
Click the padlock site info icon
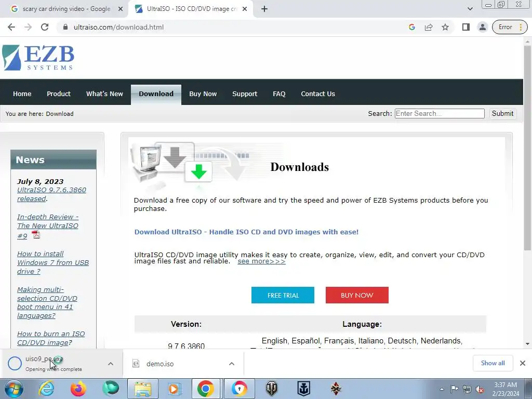pyautogui.click(x=65, y=27)
